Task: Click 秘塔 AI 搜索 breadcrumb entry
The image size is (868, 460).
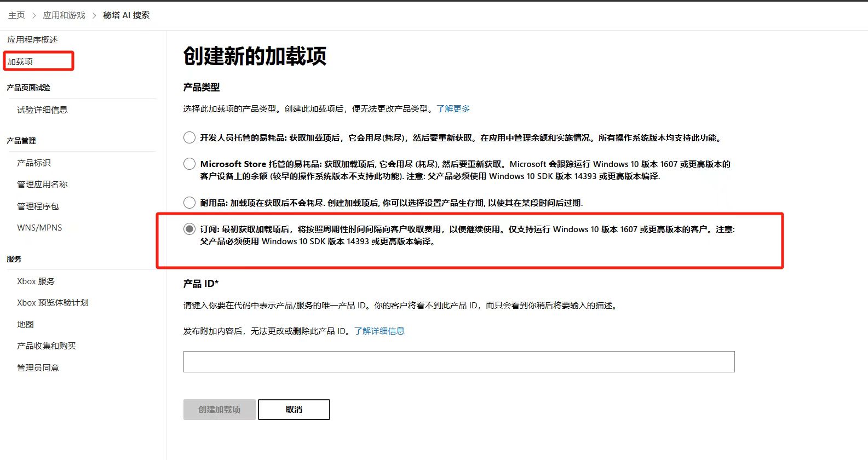Action: (x=126, y=15)
